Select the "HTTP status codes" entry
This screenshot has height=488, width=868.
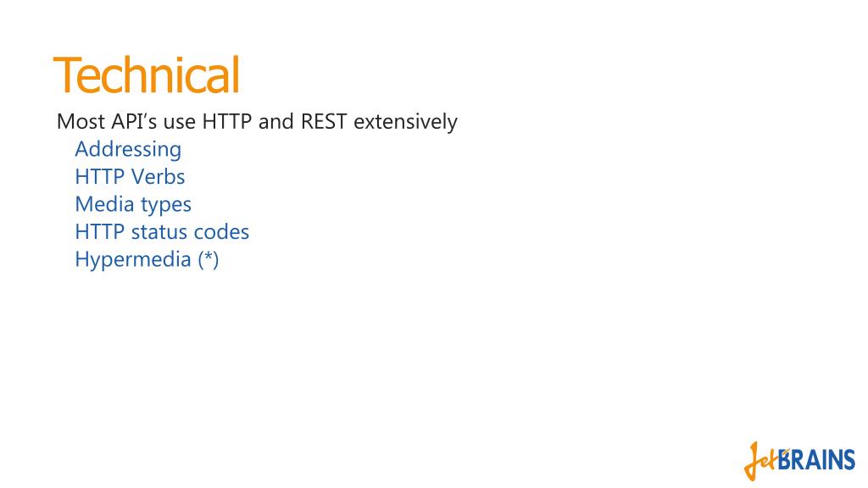(x=162, y=231)
